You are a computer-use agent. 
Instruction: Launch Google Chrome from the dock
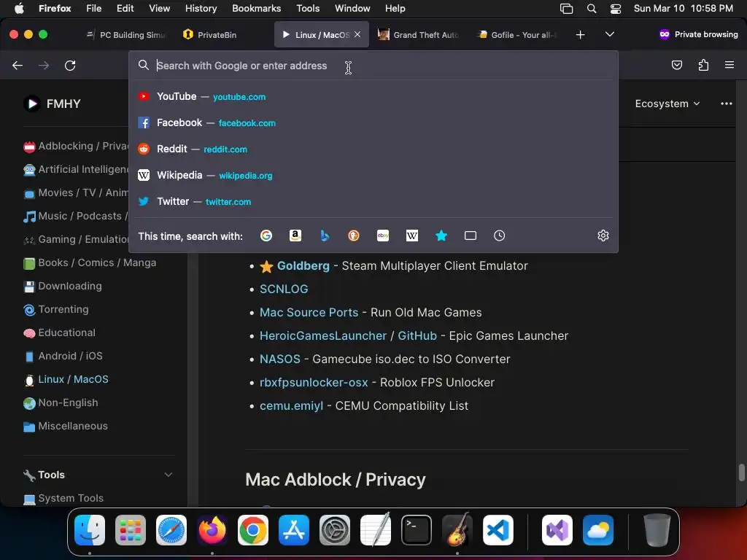pyautogui.click(x=253, y=530)
